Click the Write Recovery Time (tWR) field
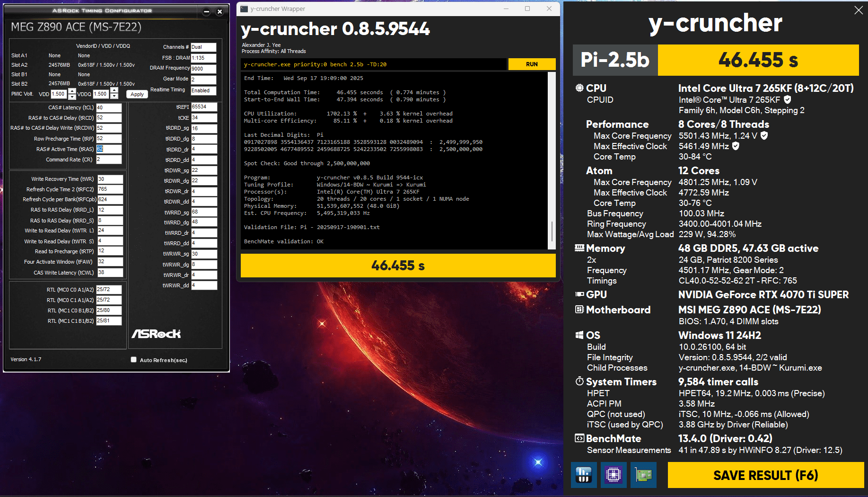 coord(110,179)
